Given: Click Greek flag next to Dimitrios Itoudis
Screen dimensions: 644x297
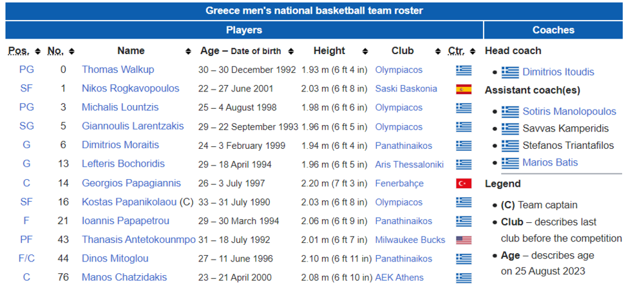Looking at the screenshot, I should pyautogui.click(x=510, y=72).
